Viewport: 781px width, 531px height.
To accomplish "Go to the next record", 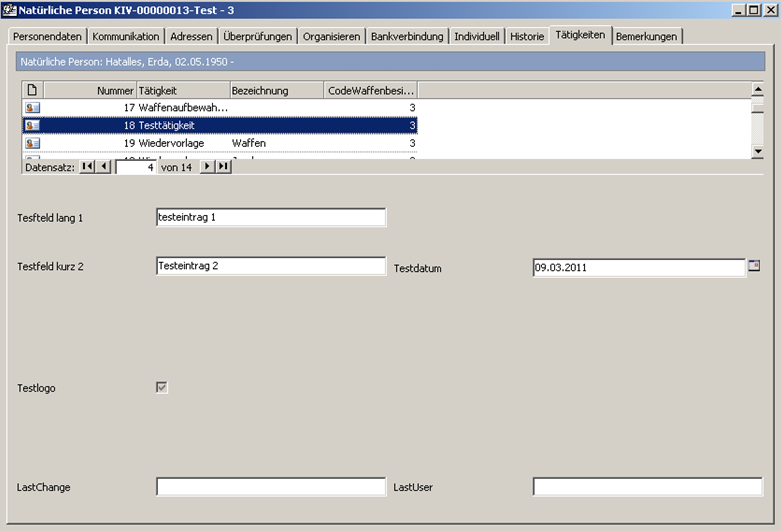I will [x=208, y=167].
